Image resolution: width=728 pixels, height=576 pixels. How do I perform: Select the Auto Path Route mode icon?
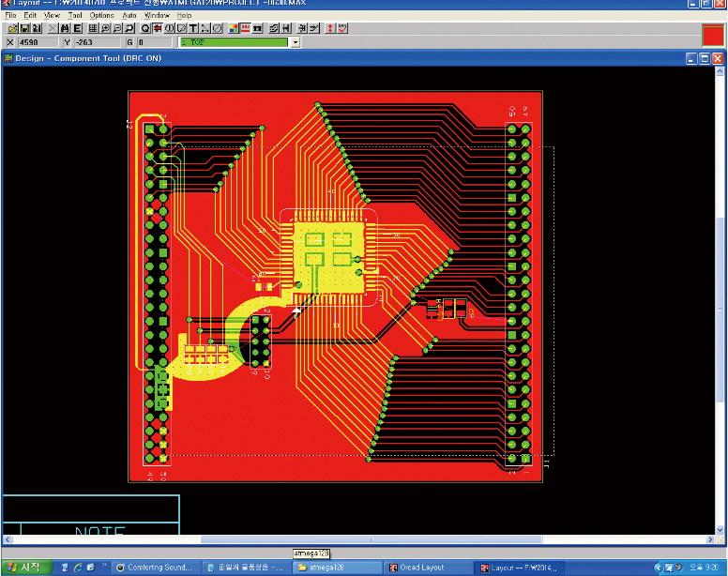point(274,28)
